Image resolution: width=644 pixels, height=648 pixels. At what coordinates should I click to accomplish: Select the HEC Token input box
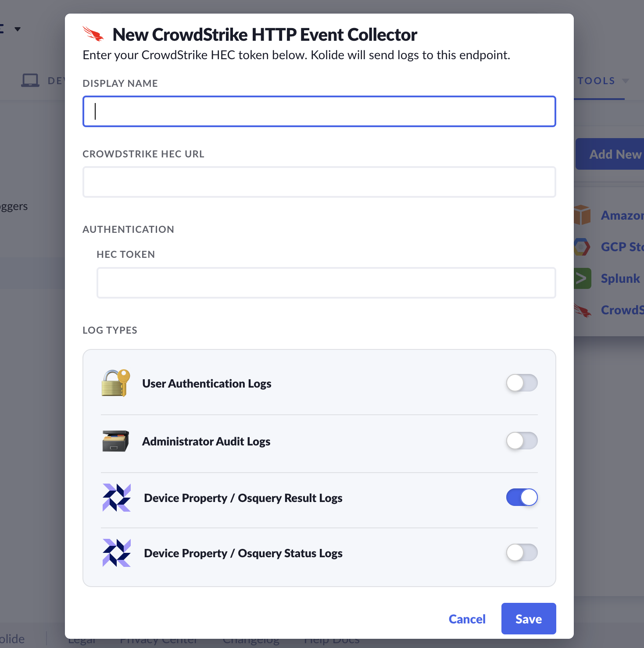coord(326,283)
